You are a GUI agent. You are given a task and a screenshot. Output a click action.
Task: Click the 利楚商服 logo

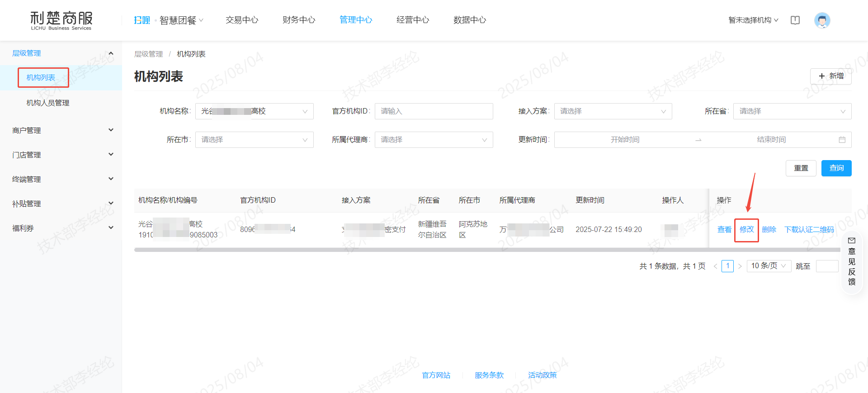click(x=61, y=20)
